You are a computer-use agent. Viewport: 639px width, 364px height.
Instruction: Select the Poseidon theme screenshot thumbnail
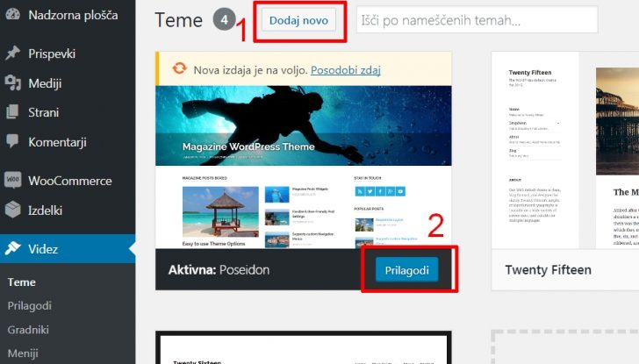click(304, 167)
